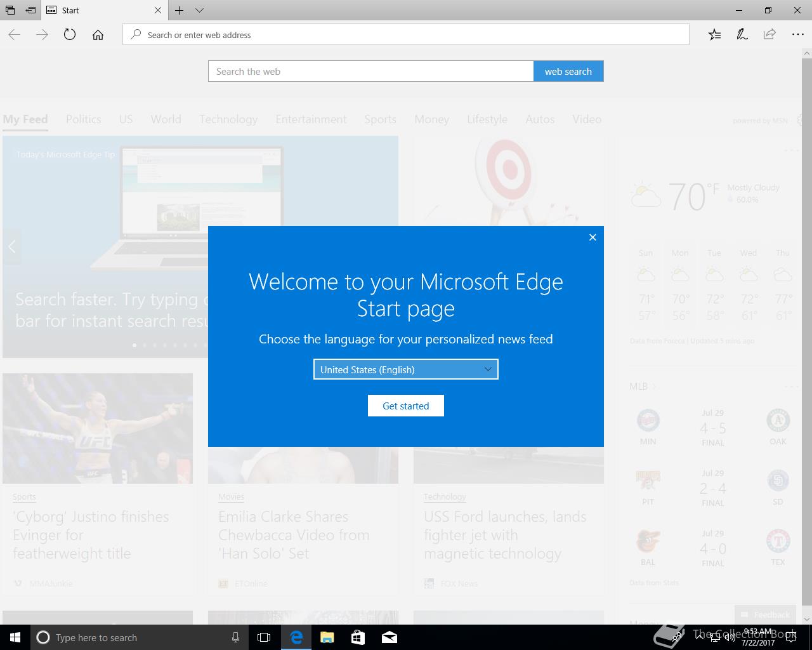Click the web search button
This screenshot has height=650, width=812.
568,71
